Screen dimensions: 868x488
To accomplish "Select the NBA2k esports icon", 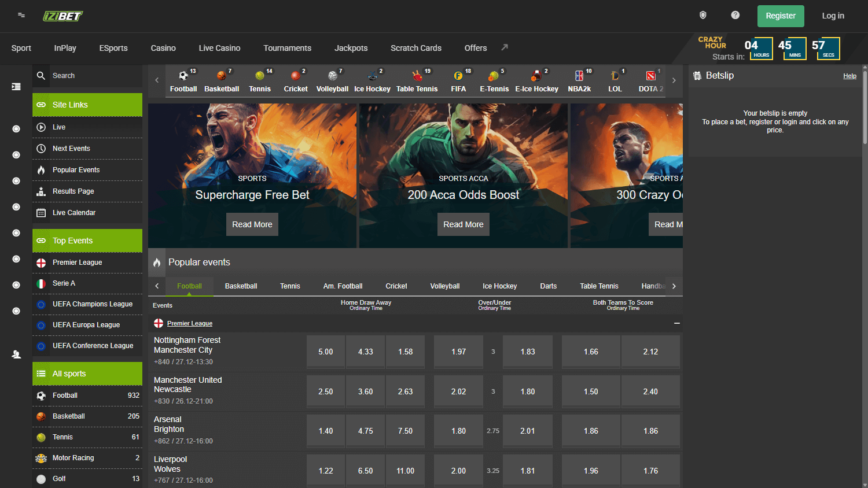I will (x=580, y=80).
